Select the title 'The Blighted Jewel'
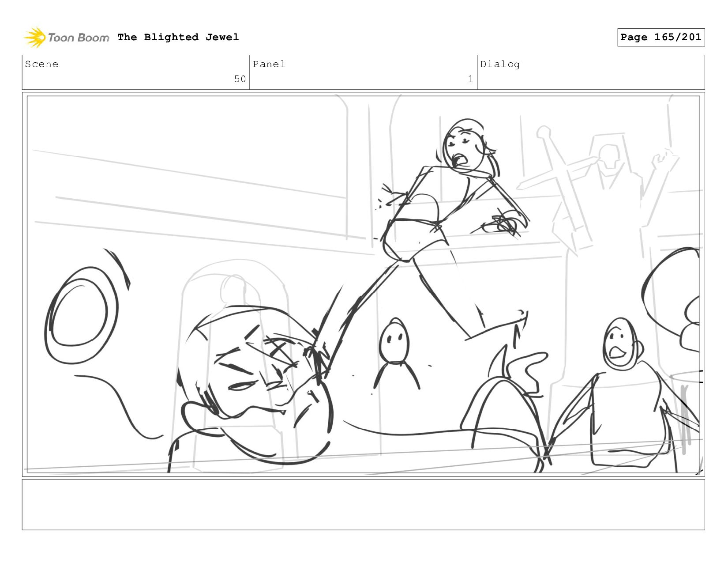 [x=178, y=37]
